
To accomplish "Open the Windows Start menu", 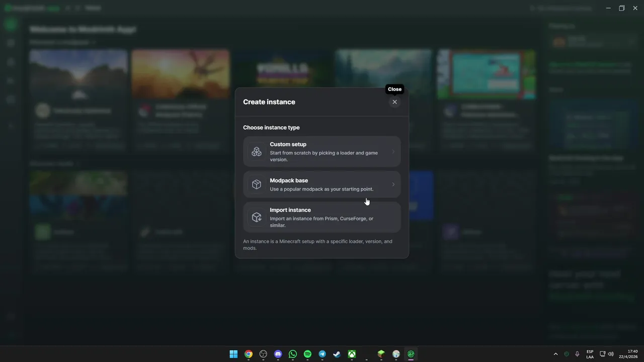I will tap(233, 354).
